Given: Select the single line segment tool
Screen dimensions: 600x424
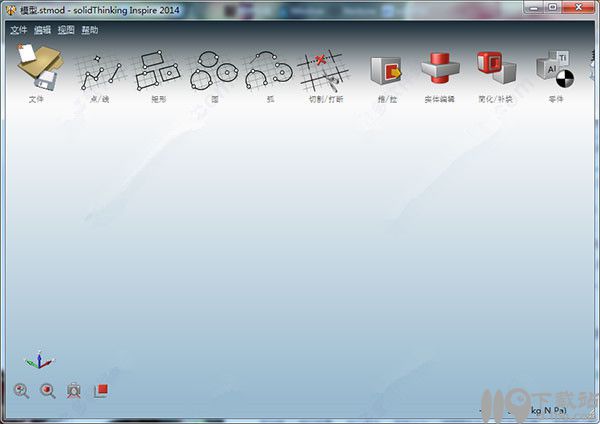Looking at the screenshot, I should [115, 73].
